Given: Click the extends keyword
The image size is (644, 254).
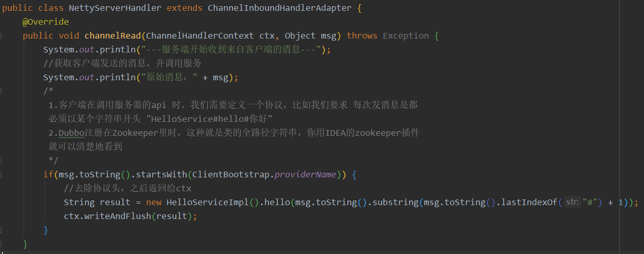Looking at the screenshot, I should coord(185,8).
